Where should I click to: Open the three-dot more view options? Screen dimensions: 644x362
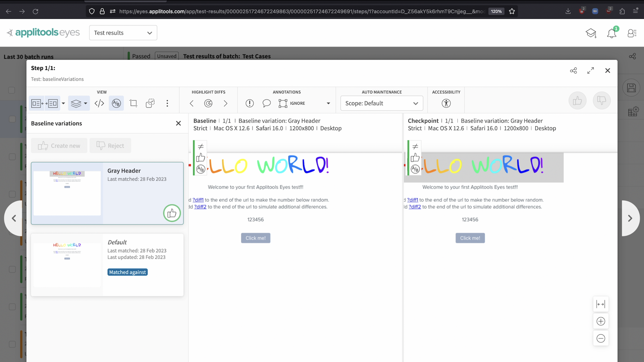[x=167, y=103]
